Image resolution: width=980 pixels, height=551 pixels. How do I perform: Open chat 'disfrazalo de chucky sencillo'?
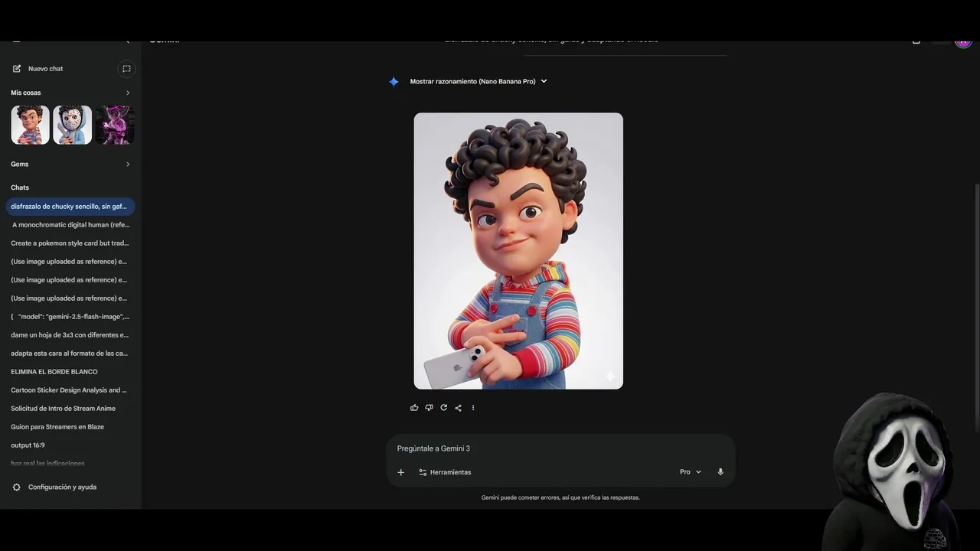click(70, 207)
